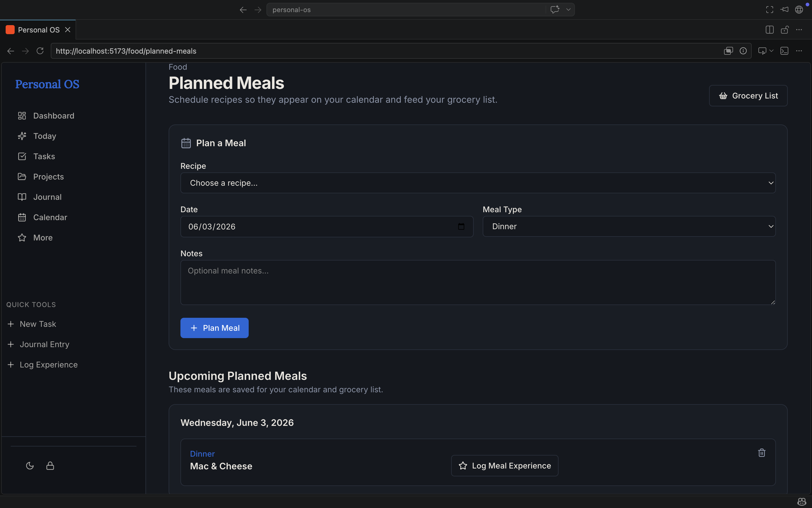Click the Date input field
This screenshot has width=812, height=508.
(327, 226)
